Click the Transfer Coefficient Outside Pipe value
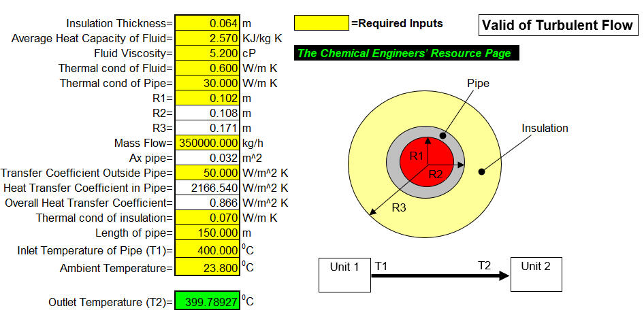Viewport: 644px width, 319px height. click(207, 173)
